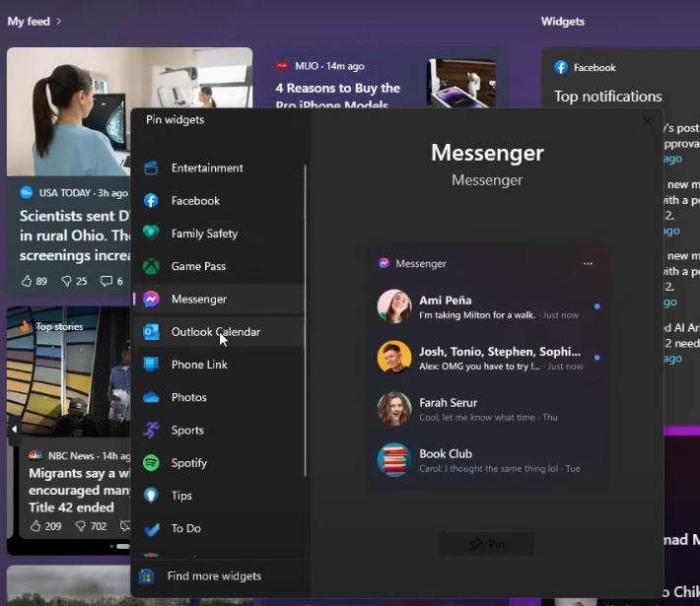Select the To Do checkmark icon
Viewport: 700px width, 606px height.
coord(151,529)
